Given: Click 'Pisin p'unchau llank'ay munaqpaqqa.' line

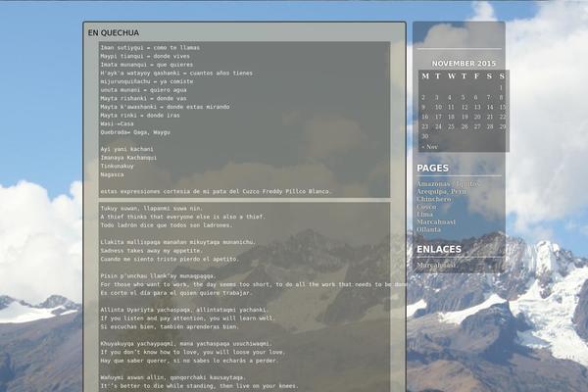Looking at the screenshot, I should tap(158, 276).
